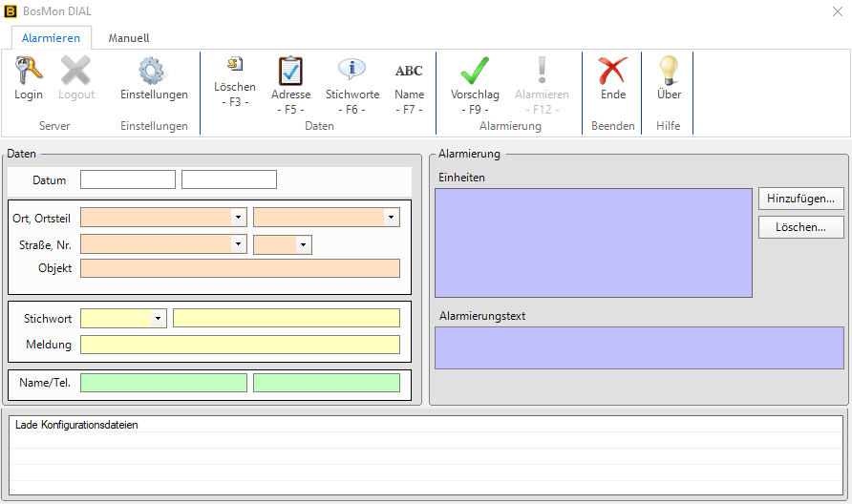The height and width of the screenshot is (504, 852).
Task: Expand the Ortsteil dropdown list
Action: point(391,218)
